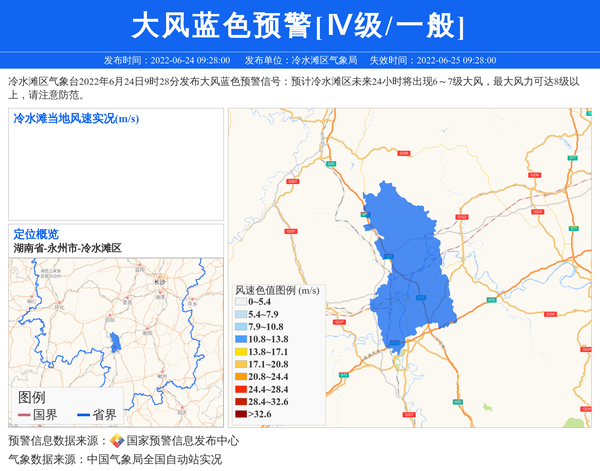Click the National Warning Center logo icon
This screenshot has height=471, width=600.
coord(117,440)
